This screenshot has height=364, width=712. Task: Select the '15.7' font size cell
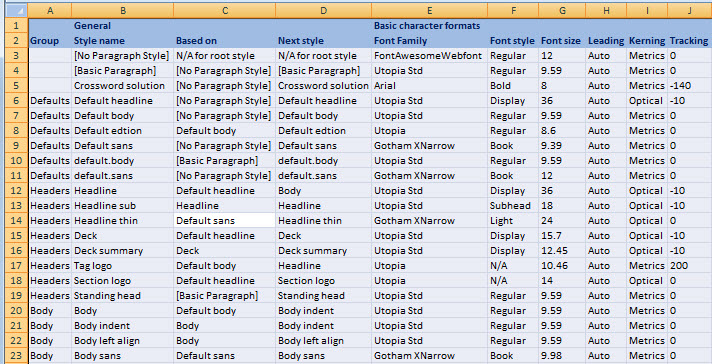pos(562,235)
